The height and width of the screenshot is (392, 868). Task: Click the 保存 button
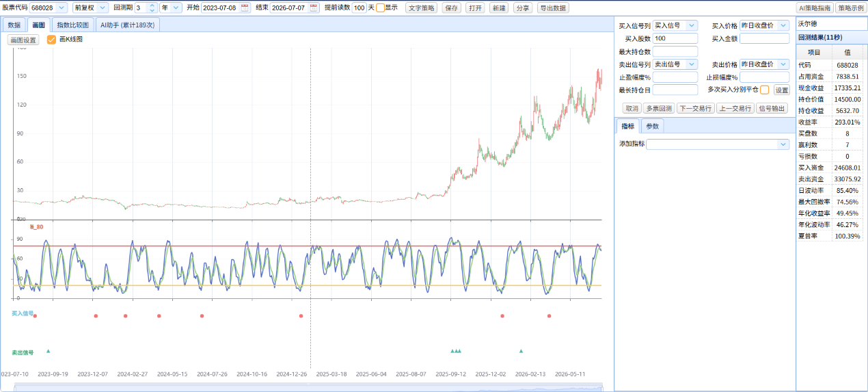click(452, 8)
